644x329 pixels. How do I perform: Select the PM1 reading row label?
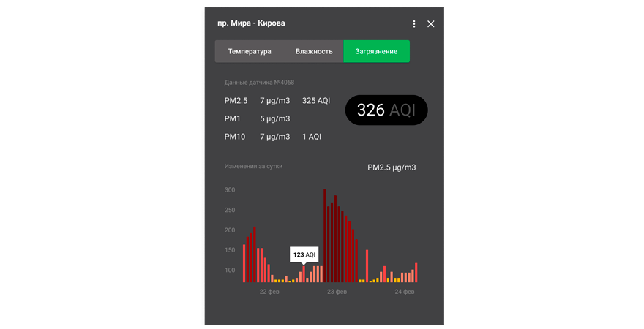point(233,118)
